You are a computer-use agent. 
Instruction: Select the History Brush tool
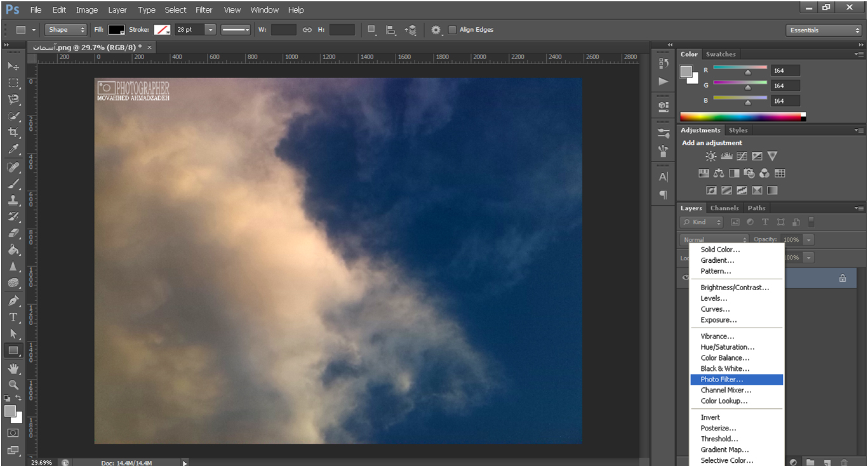click(x=13, y=217)
